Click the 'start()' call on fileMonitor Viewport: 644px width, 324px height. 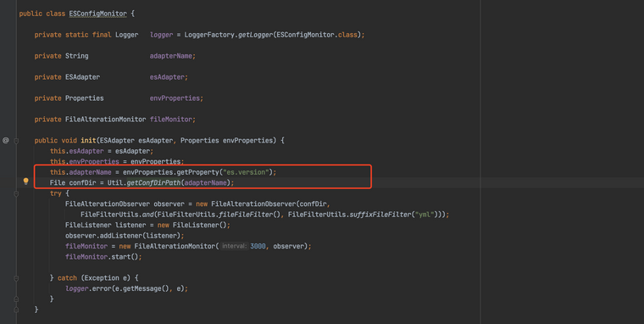(125, 257)
